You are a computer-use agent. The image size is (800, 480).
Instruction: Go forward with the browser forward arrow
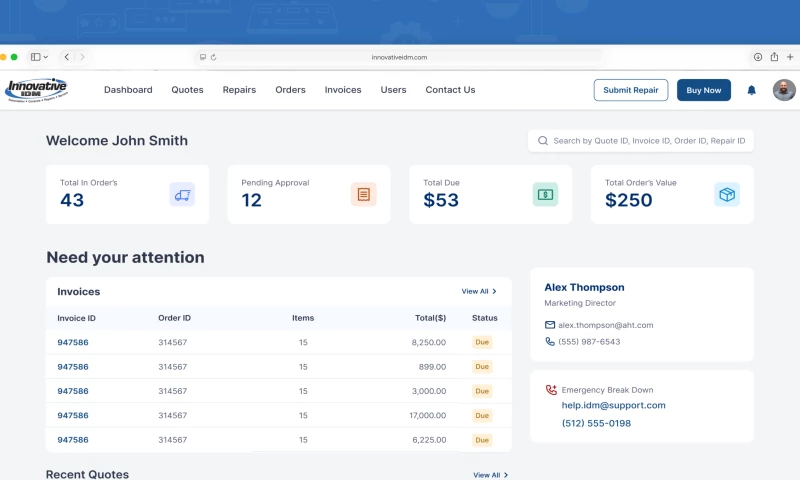pos(82,57)
